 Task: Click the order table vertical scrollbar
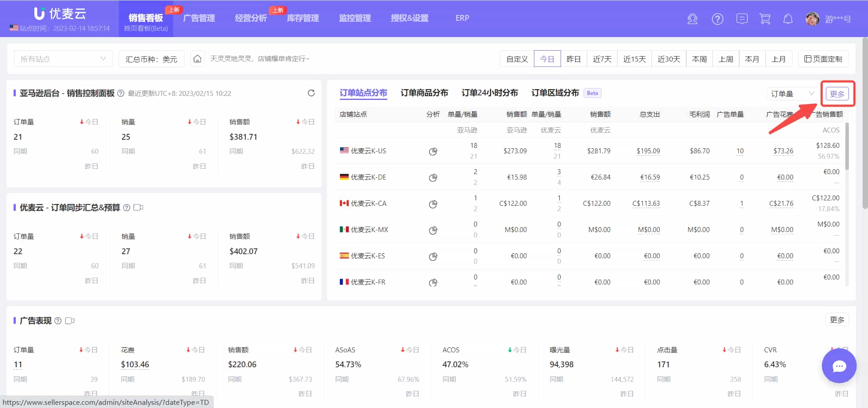[x=847, y=147]
